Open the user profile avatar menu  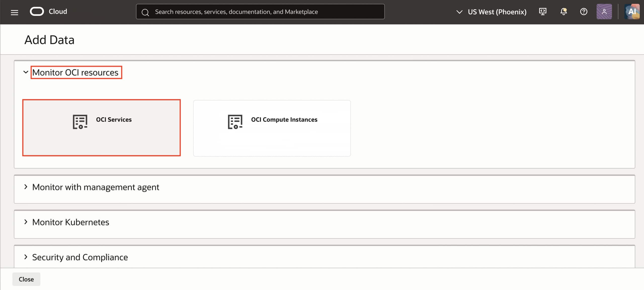click(604, 12)
